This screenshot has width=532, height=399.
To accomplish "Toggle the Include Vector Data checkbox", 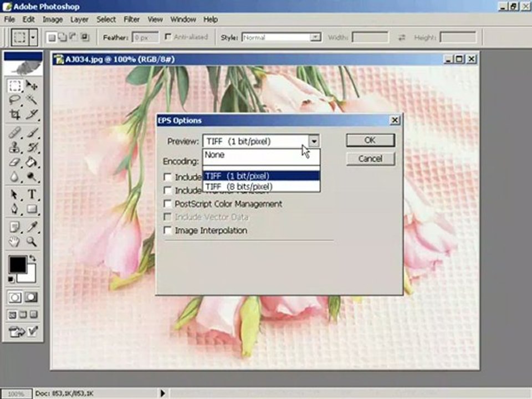I will pos(167,217).
